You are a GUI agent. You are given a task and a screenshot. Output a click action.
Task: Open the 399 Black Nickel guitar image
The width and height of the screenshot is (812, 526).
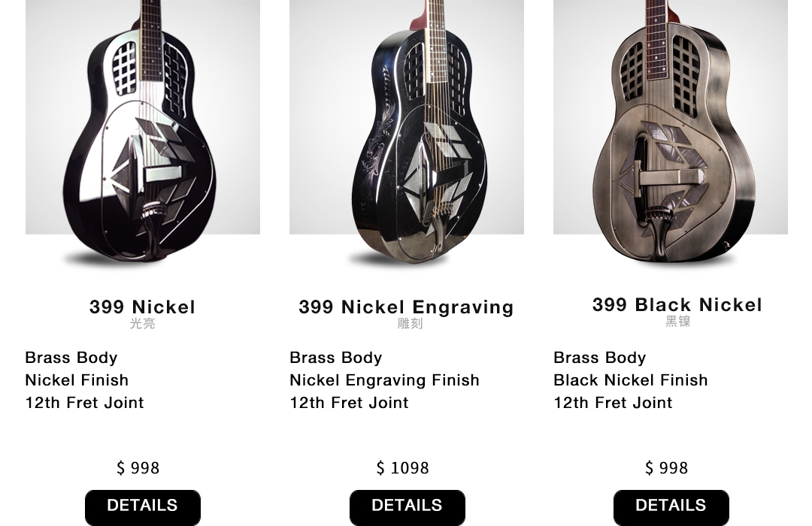click(x=671, y=132)
